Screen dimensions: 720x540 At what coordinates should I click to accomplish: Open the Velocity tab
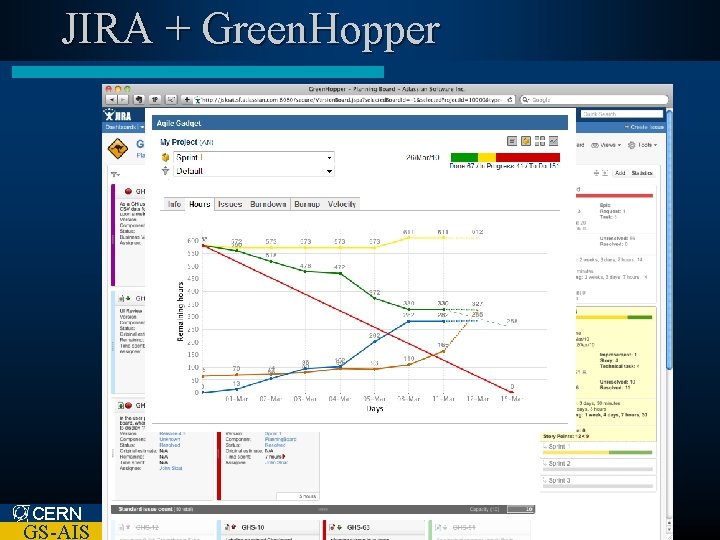[x=342, y=204]
